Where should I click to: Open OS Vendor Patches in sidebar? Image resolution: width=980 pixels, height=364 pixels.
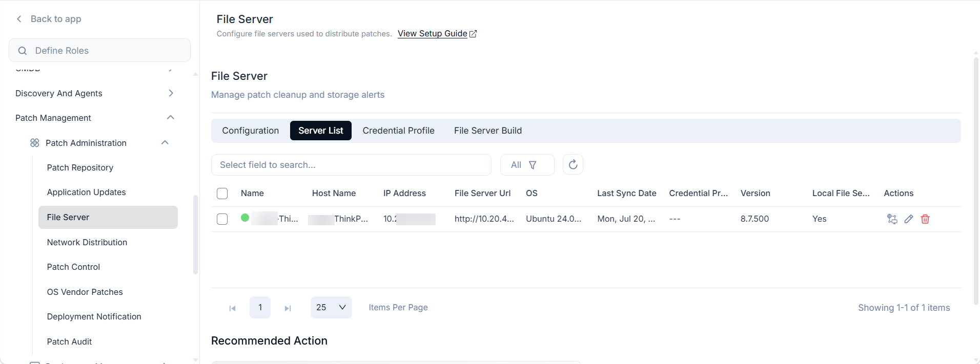[x=85, y=292]
